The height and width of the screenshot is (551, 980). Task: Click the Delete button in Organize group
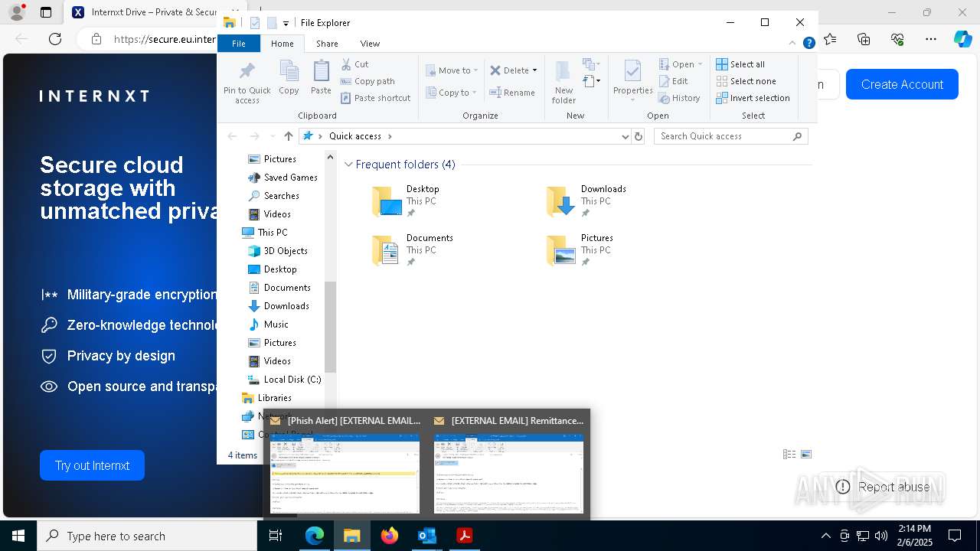pos(509,70)
